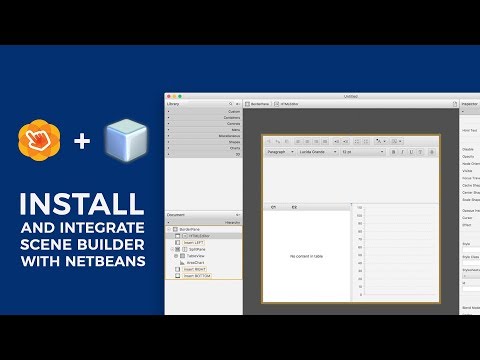Viewport: 480px width, 360px height.
Task: Open the 12 pt font size dropdown
Action: coord(363,152)
